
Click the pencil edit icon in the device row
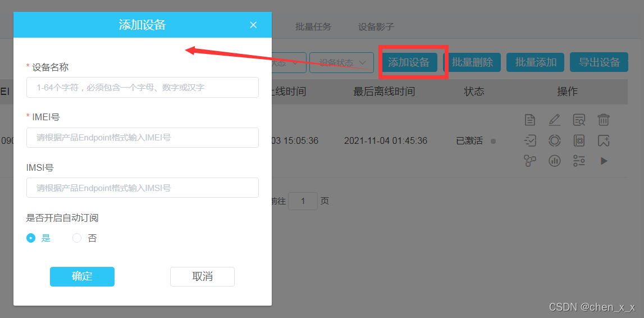click(555, 120)
